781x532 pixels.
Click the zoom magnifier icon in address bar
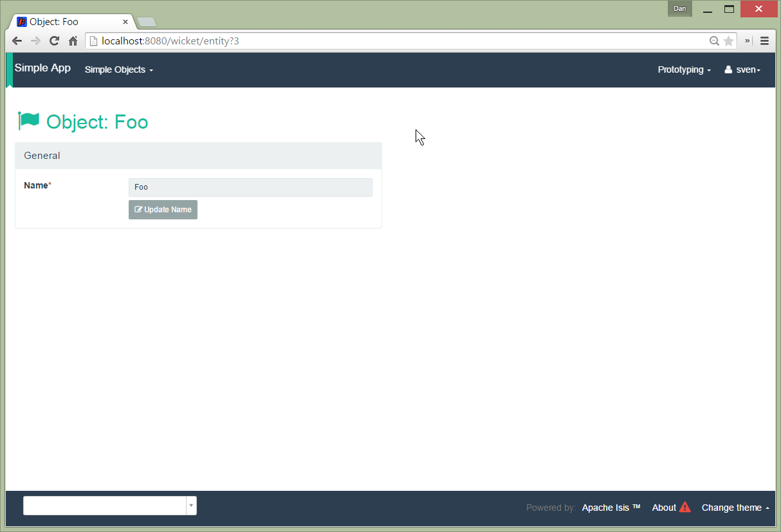[x=714, y=41]
